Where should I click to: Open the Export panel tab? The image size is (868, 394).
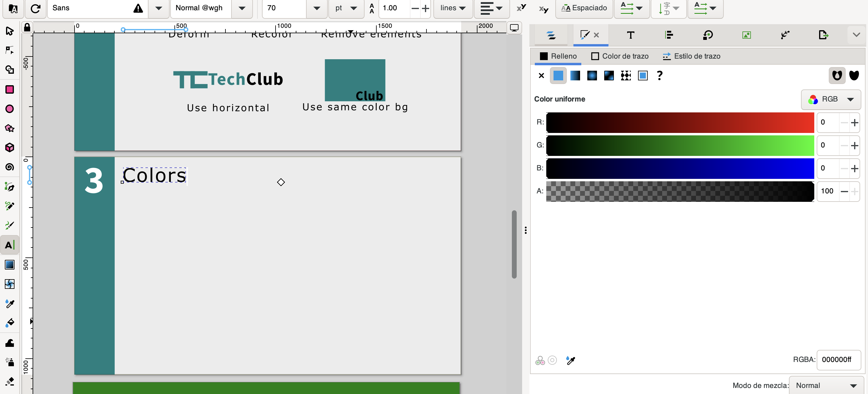coord(824,35)
